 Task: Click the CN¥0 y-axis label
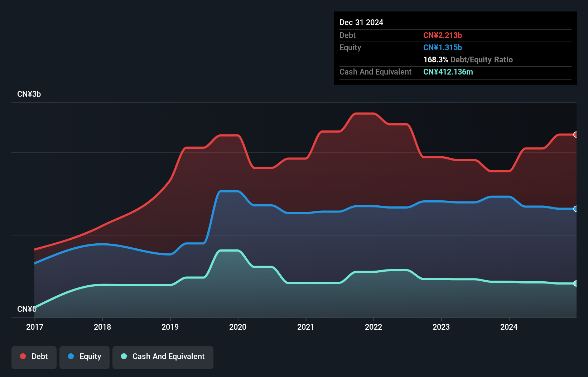27,309
